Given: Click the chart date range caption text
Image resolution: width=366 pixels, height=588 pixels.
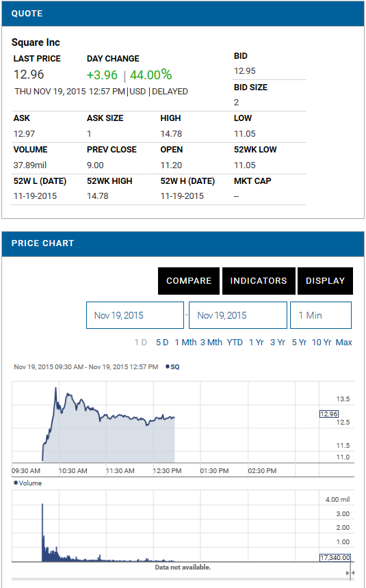Looking at the screenshot, I should pyautogui.click(x=86, y=366).
